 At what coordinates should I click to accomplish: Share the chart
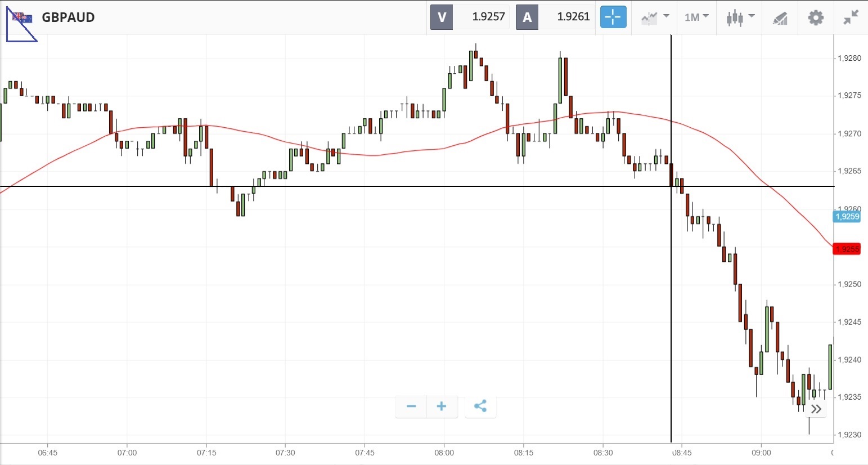pyautogui.click(x=480, y=406)
